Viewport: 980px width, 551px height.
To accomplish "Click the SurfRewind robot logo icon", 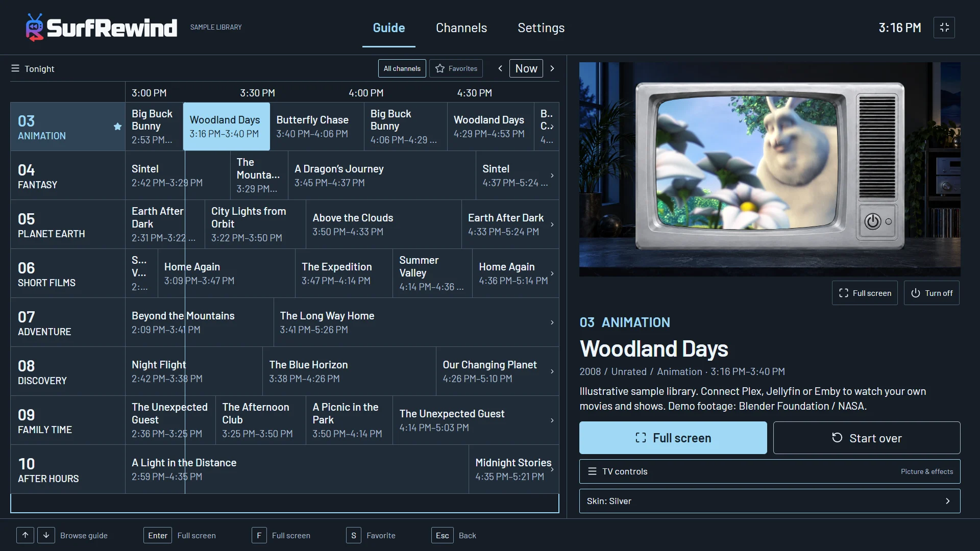I will coord(35,28).
